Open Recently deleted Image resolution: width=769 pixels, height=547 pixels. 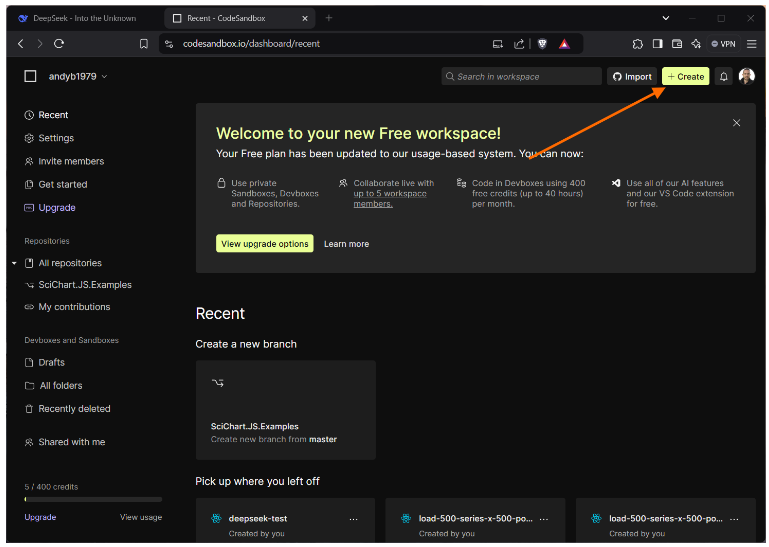coord(68,409)
